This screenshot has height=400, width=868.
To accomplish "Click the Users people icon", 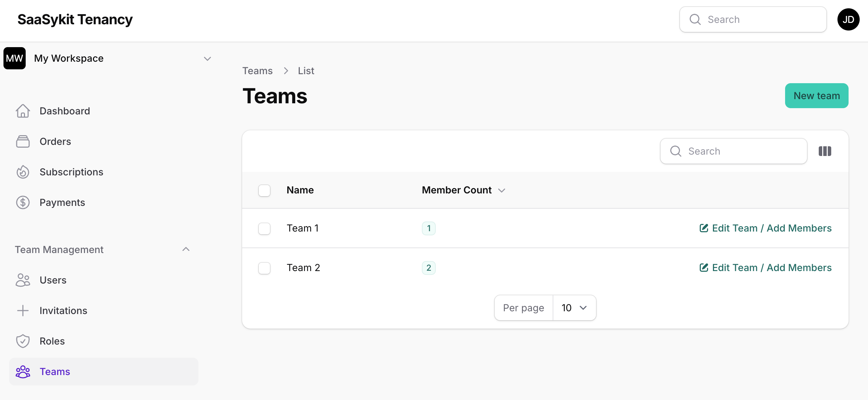I will pyautogui.click(x=23, y=280).
